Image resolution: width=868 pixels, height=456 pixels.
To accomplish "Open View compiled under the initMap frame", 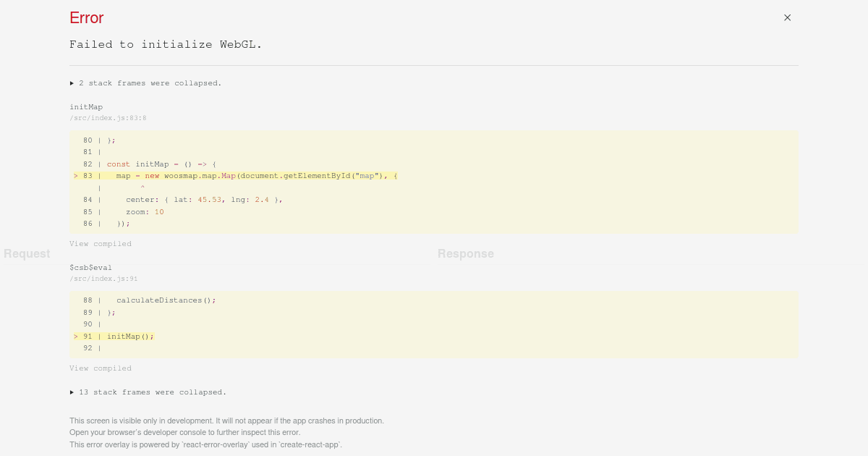I will [101, 244].
